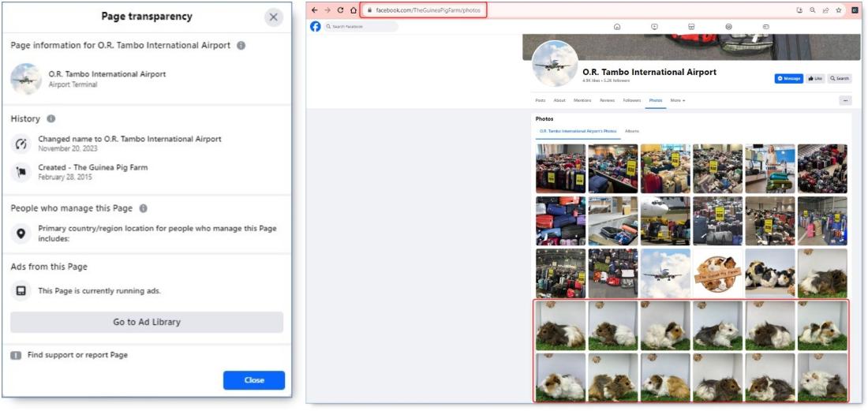This screenshot has width=868, height=411.
Task: Click the blue Close button
Action: click(254, 380)
